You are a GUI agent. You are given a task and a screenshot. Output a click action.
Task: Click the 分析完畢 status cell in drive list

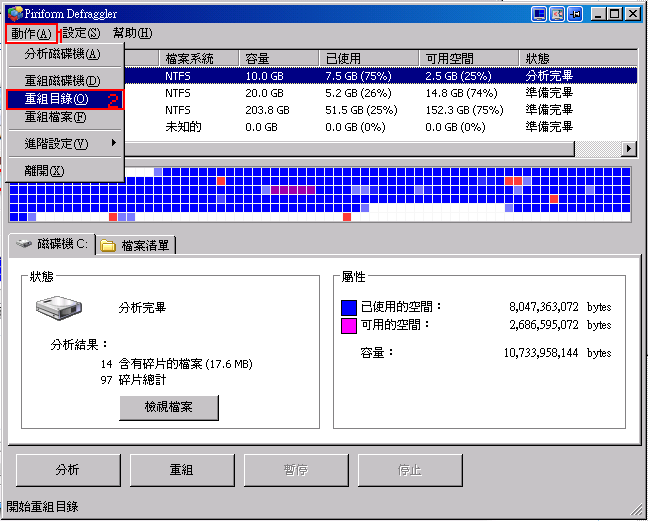point(549,76)
